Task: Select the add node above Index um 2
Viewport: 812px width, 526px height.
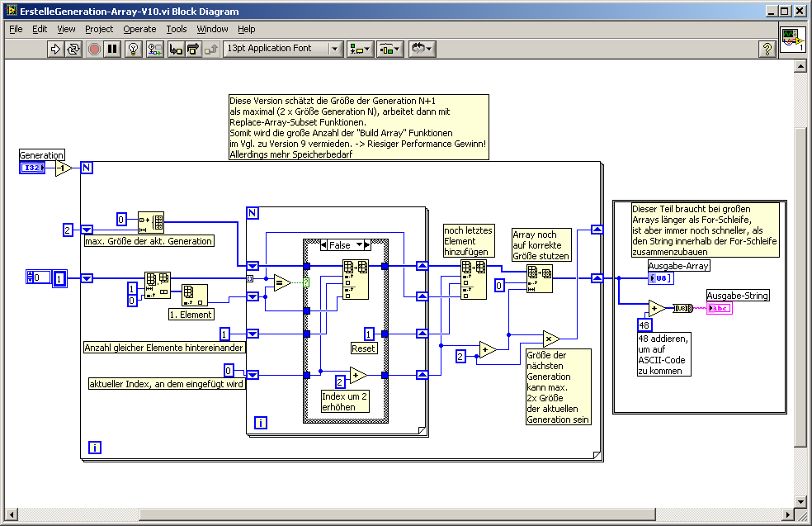Action: point(358,375)
